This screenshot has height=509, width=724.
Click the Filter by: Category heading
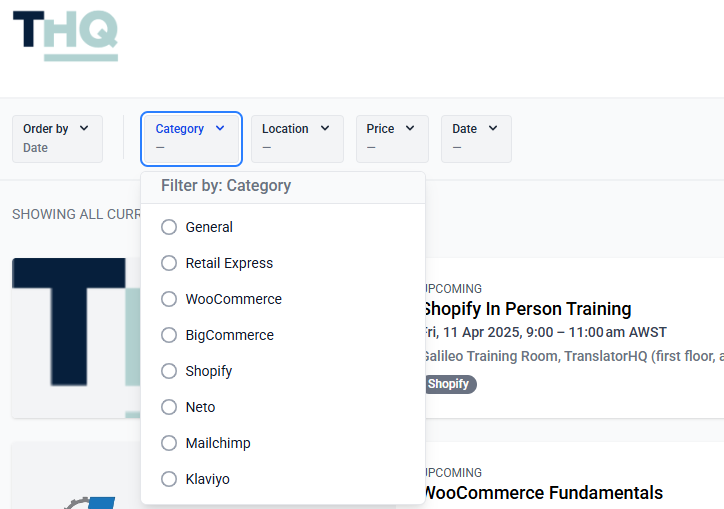[226, 186]
